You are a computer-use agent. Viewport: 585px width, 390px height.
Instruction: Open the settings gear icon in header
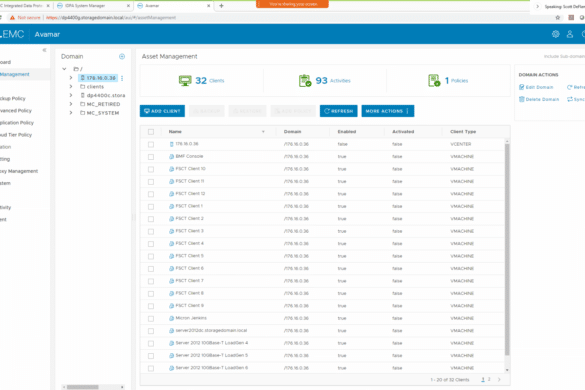[556, 34]
